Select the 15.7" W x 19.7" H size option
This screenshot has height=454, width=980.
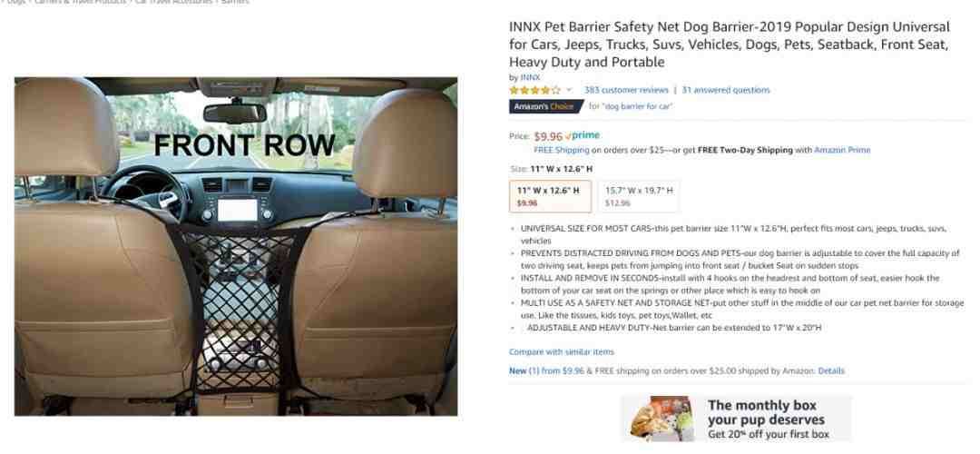639,196
